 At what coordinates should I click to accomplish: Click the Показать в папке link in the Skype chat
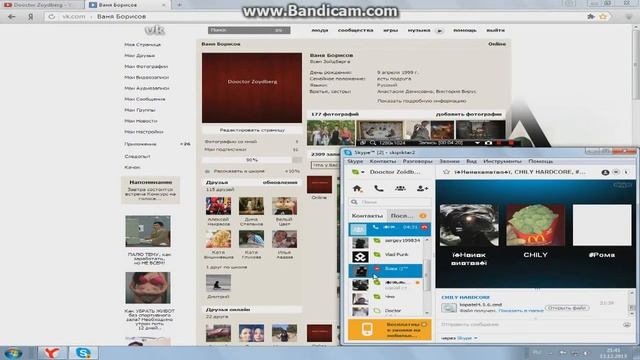tap(521, 311)
